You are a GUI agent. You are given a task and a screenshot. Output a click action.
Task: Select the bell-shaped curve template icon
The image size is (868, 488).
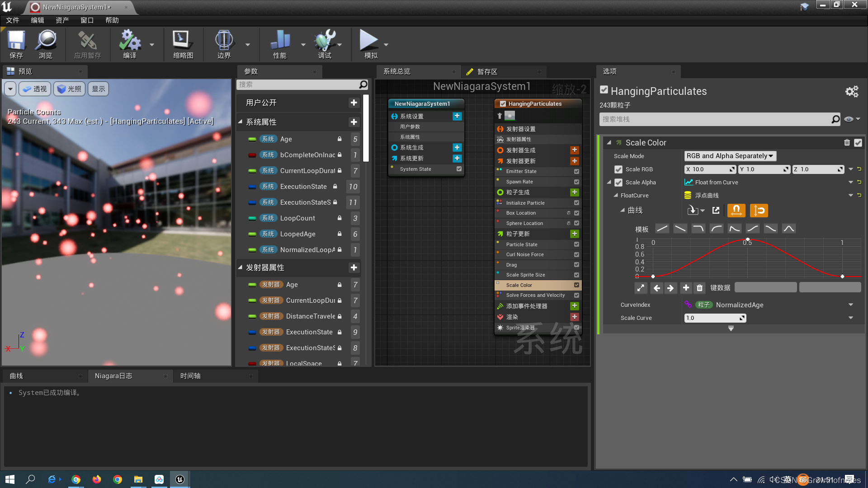pyautogui.click(x=789, y=229)
